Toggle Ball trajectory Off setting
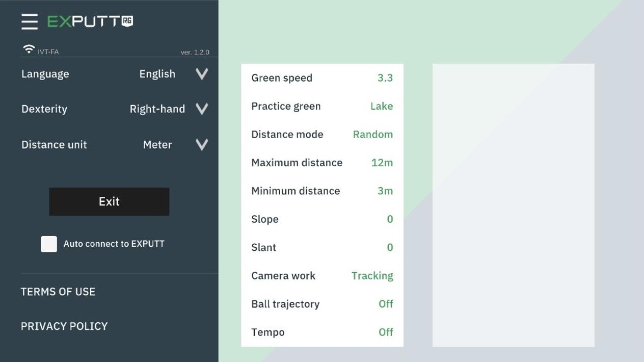 pyautogui.click(x=322, y=304)
